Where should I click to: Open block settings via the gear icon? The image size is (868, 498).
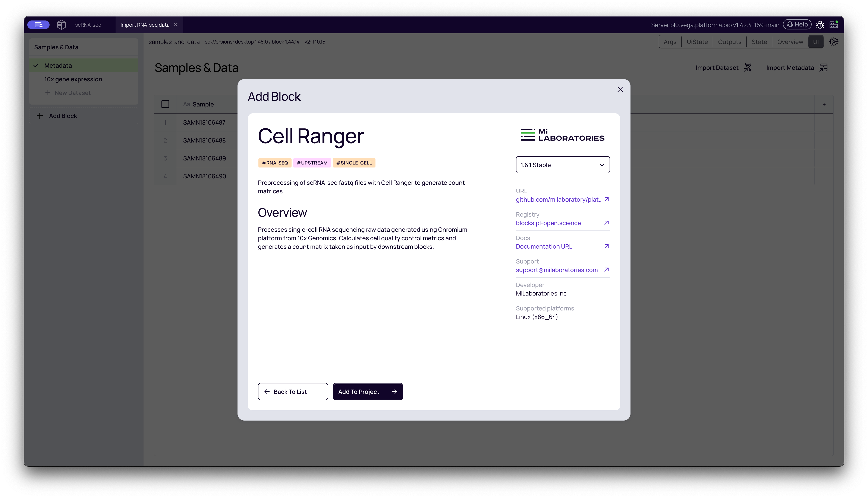point(834,41)
